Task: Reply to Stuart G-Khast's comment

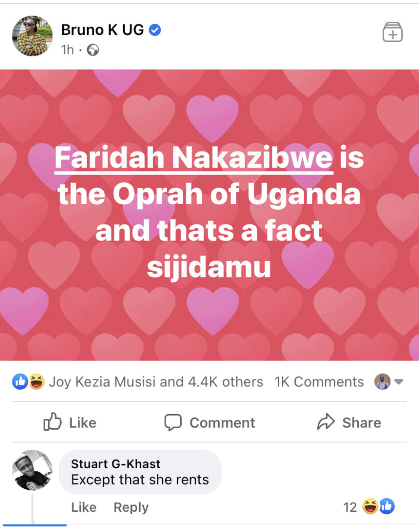Action: coord(131,507)
